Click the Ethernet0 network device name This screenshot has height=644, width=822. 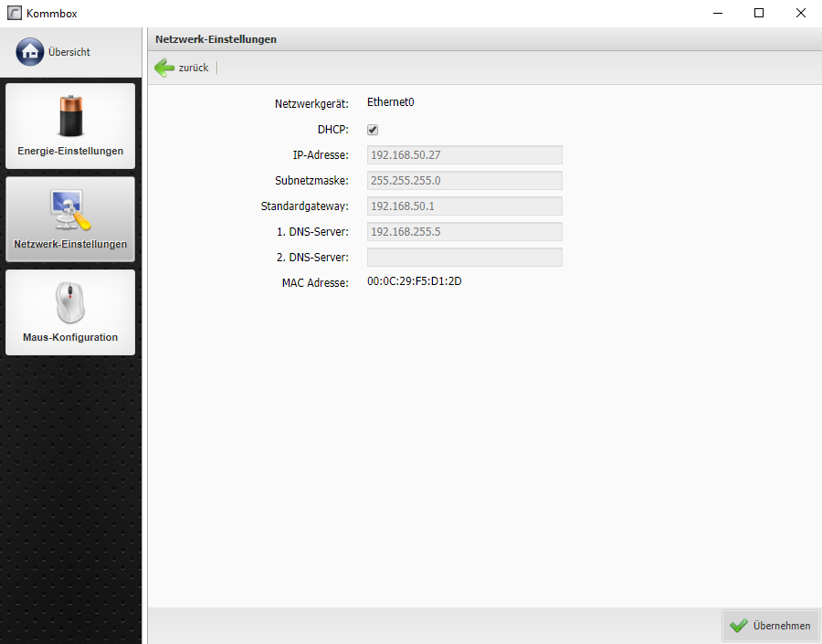click(390, 102)
